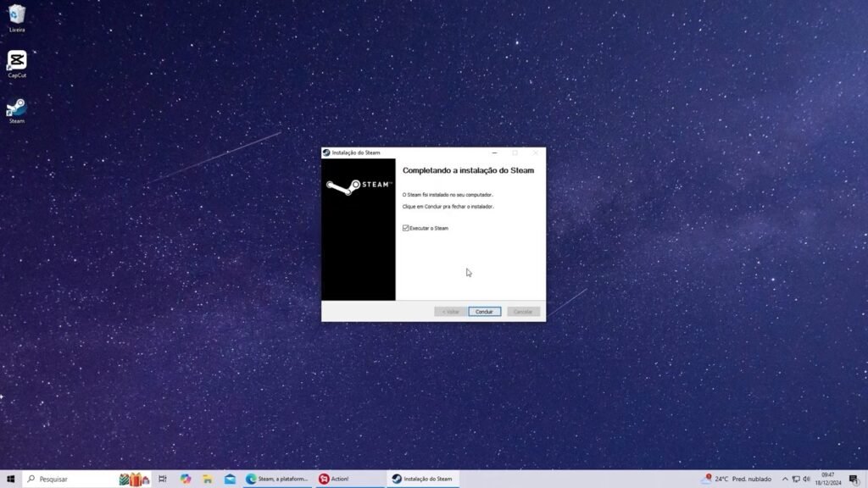Open the Windows Start menu
Image resolution: width=868 pixels, height=488 pixels.
click(10, 480)
